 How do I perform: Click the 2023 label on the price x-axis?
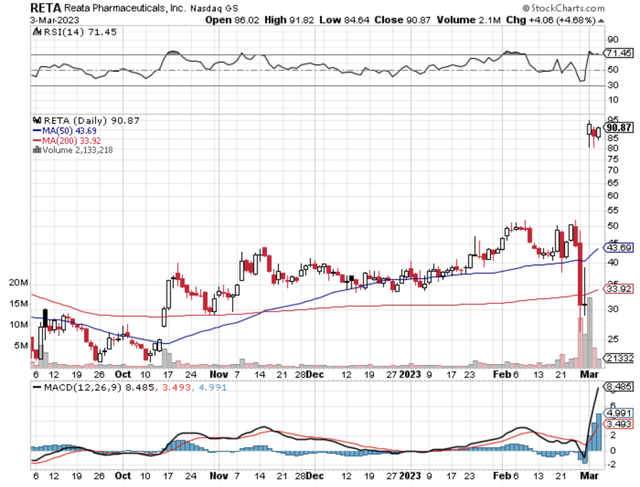click(410, 374)
